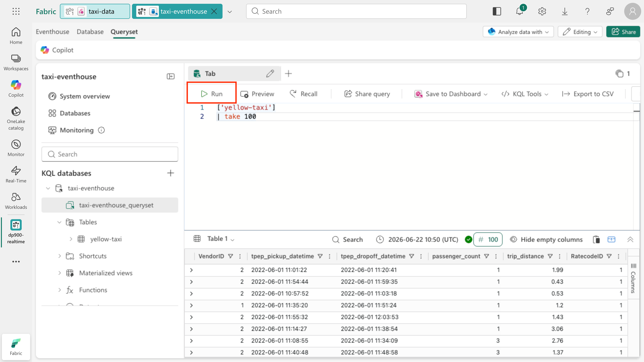Expand the yellow-taxi table

click(x=71, y=239)
